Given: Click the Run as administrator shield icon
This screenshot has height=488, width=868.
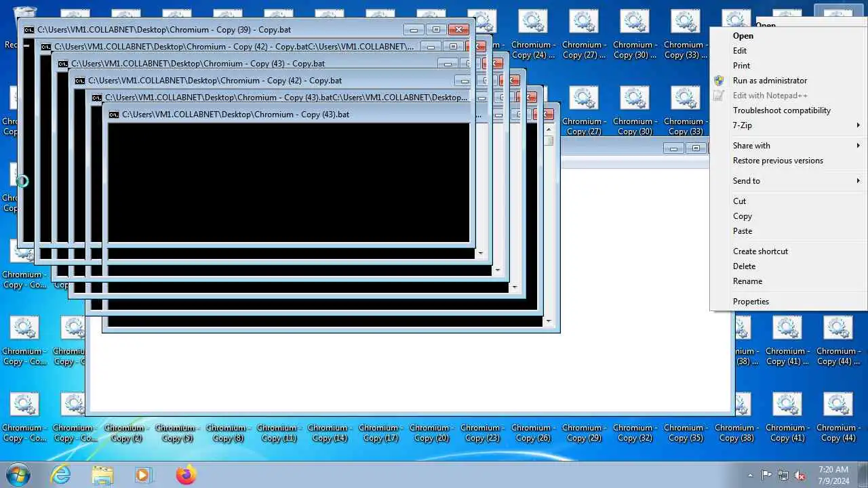Looking at the screenshot, I should pos(719,81).
